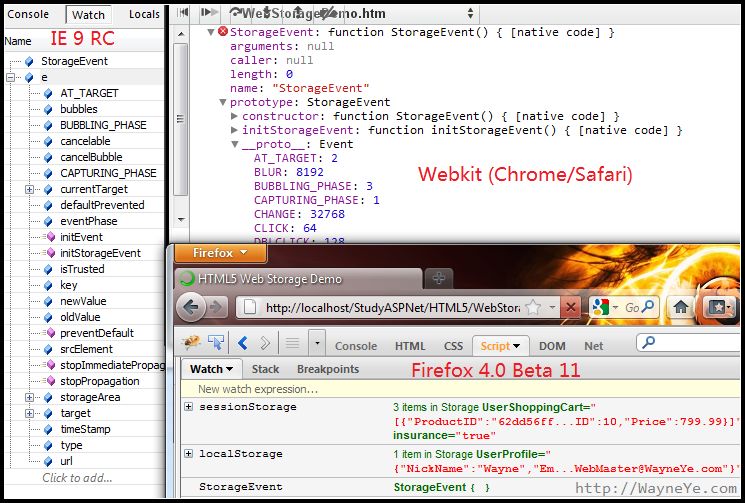Click the Webkit step-back debugger icon
The width and height of the screenshot is (745, 503).
[183, 13]
